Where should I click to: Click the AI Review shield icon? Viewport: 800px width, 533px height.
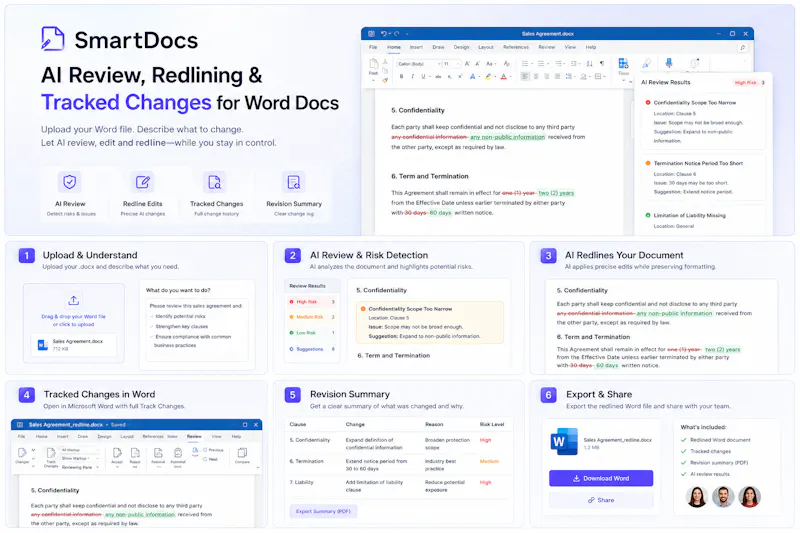70,182
